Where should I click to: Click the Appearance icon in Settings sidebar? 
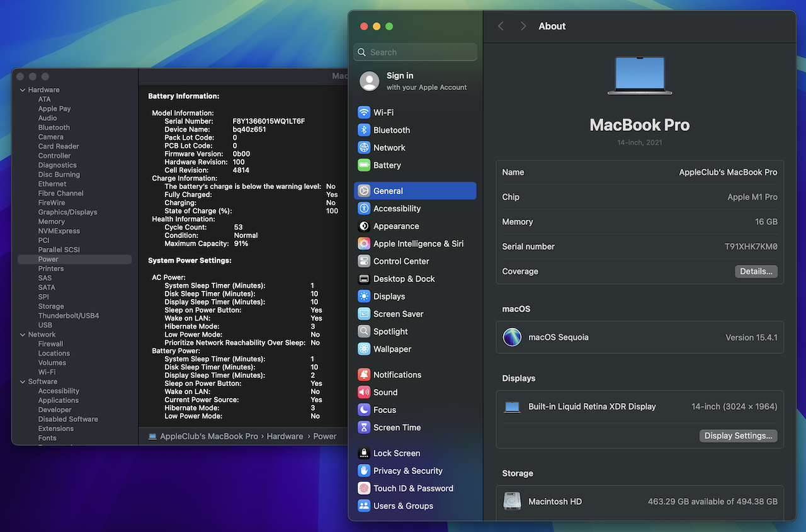coord(364,226)
